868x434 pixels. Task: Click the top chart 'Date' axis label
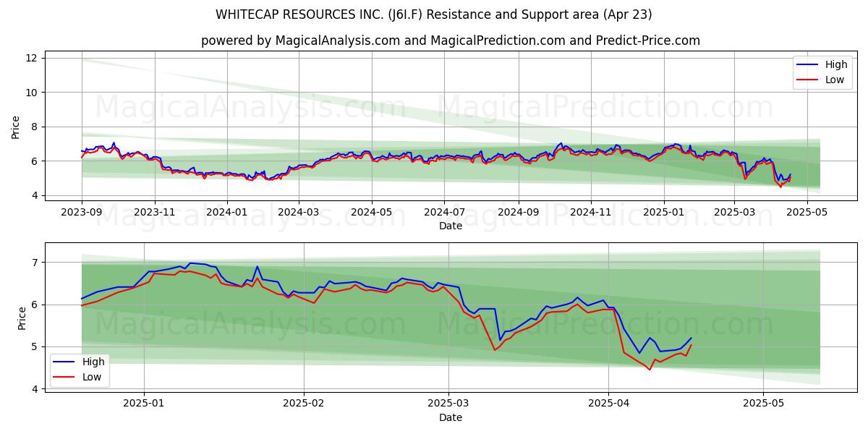[x=451, y=226]
